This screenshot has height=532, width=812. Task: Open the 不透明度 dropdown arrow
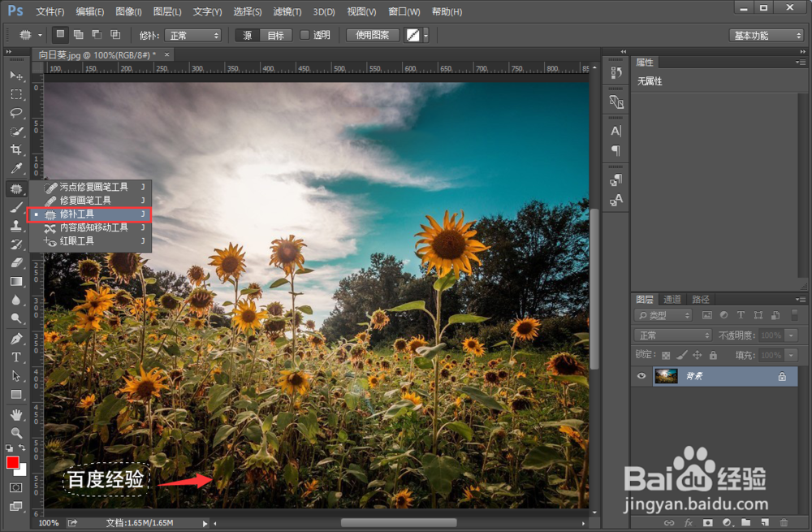(x=791, y=335)
